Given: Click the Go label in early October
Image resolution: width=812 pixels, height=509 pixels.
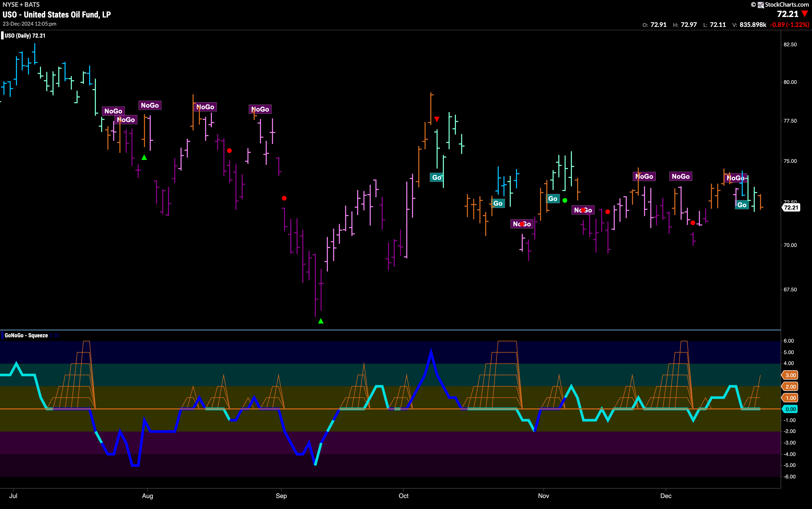Looking at the screenshot, I should 437,177.
